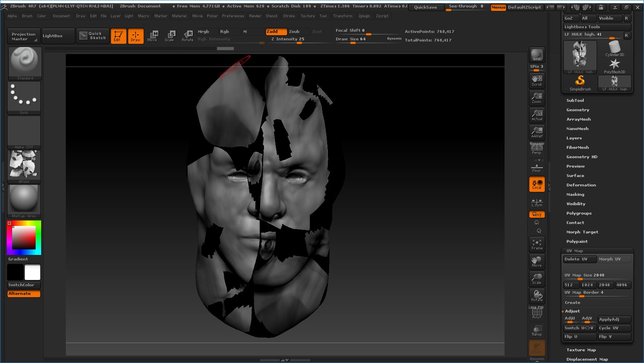Viewport: 644px width, 363px height.
Task: Expand the SubTool palette
Action: [x=575, y=101]
